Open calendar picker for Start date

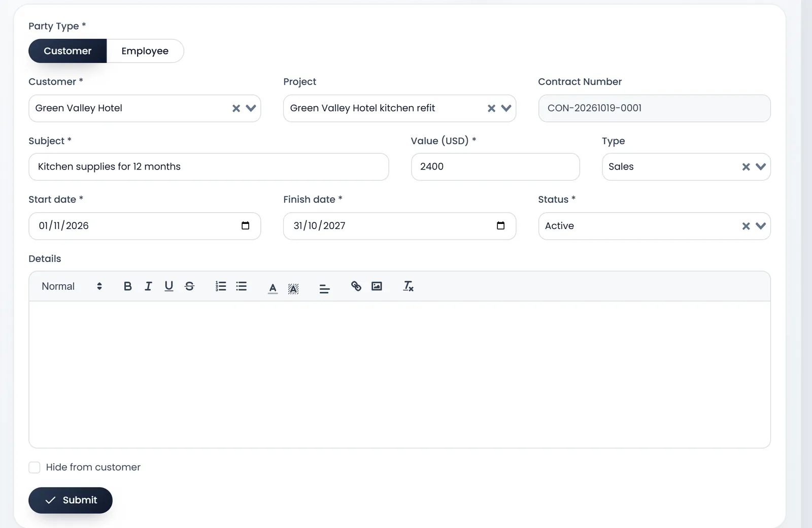point(245,226)
